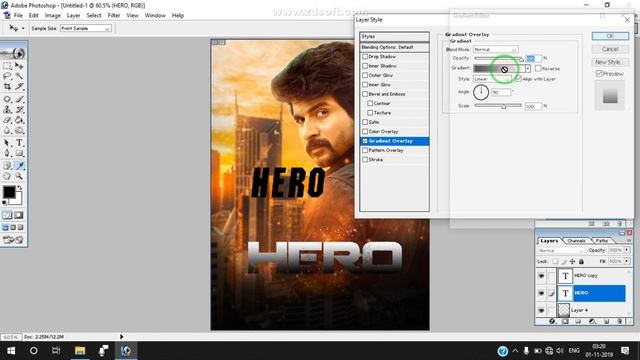
Task: Click Jump to ImageReady button
Action: pos(13,240)
